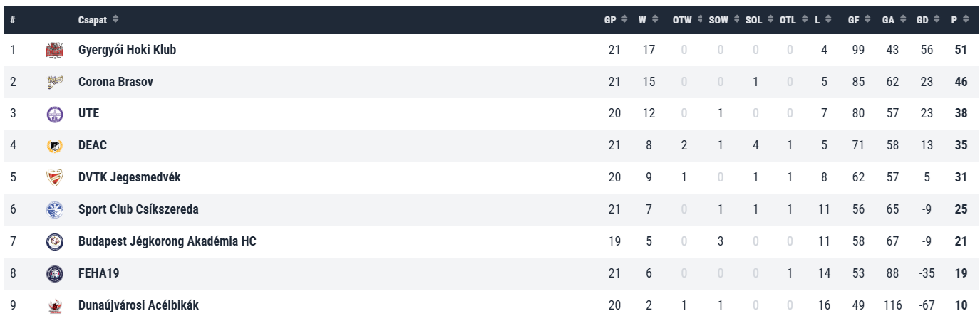The height and width of the screenshot is (321, 980).
Task: Click the UTE team logo
Action: (55, 114)
